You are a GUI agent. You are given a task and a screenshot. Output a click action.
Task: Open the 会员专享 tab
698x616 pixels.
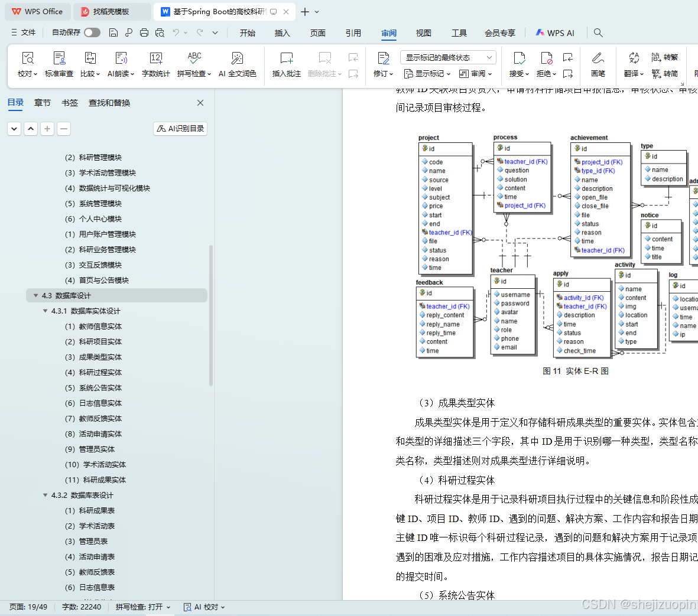coord(500,33)
